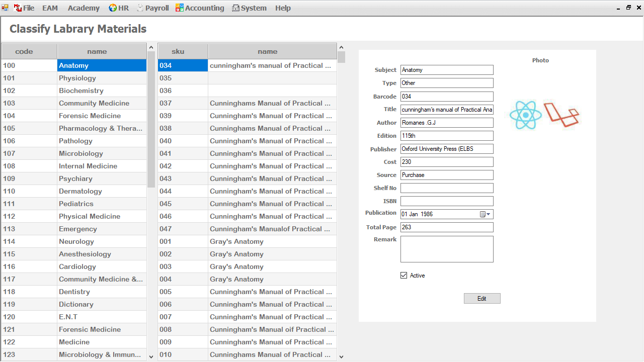This screenshot has width=644, height=362.
Task: Open the Academy menu
Action: (84, 8)
